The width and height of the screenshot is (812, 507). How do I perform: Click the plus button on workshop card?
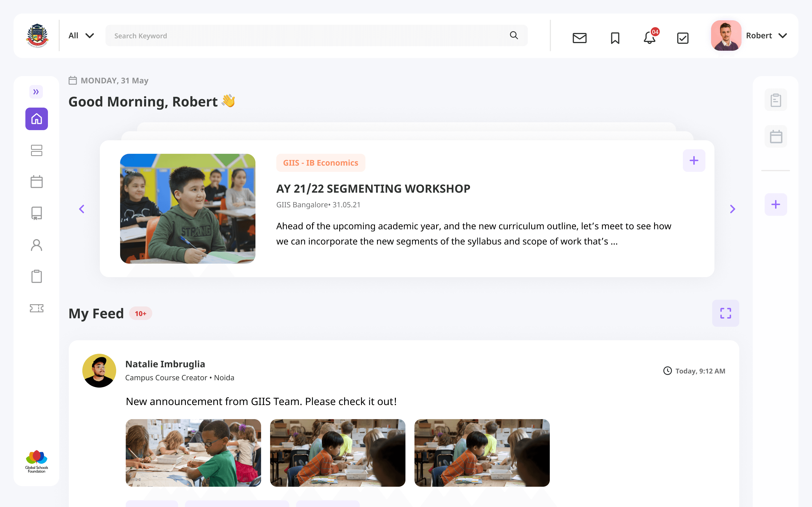(694, 160)
